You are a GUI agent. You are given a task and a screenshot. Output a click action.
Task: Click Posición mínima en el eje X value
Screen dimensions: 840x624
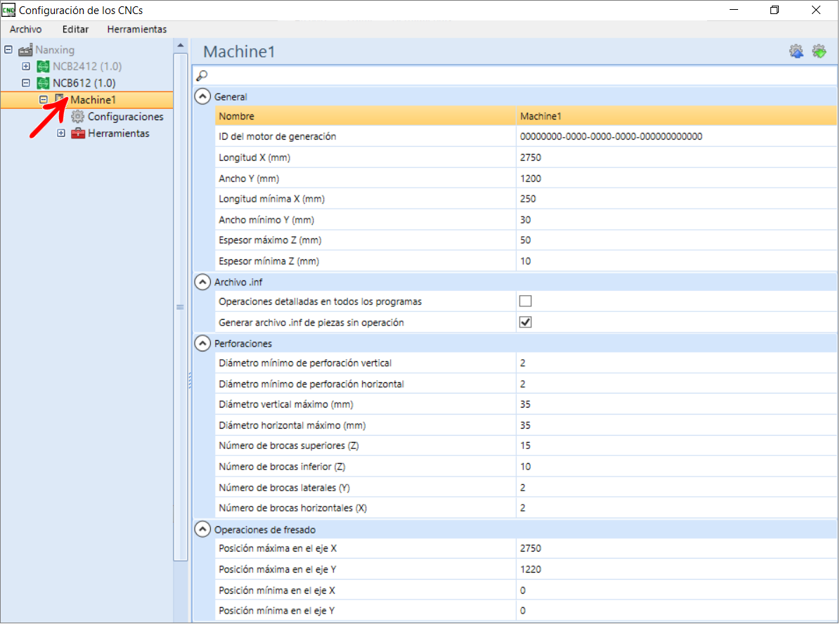pyautogui.click(x=676, y=590)
